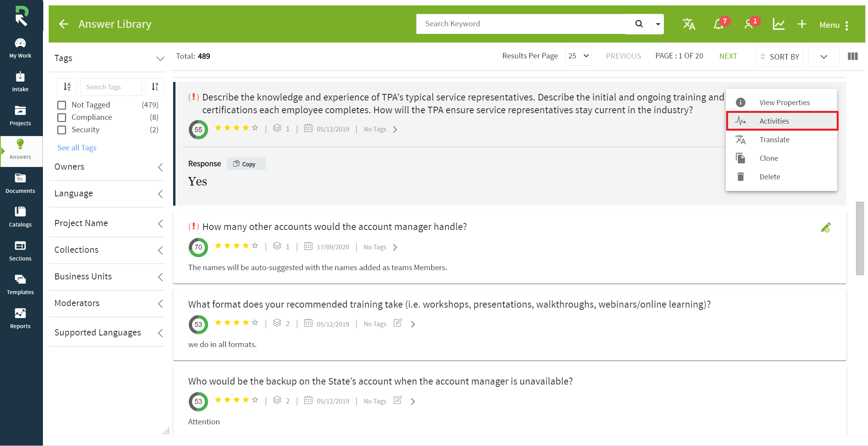The image size is (868, 446).
Task: Click the edit pencil on account manager question
Action: (x=826, y=228)
